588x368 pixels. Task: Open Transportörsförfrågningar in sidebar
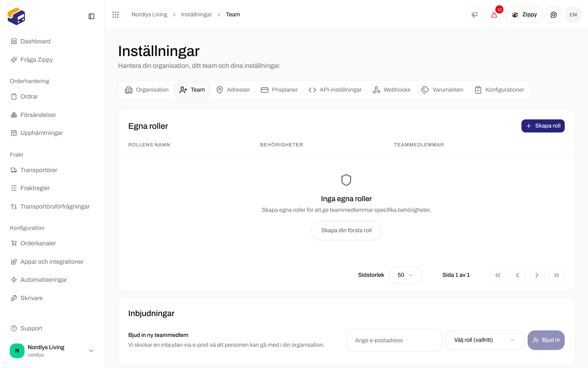[52, 206]
